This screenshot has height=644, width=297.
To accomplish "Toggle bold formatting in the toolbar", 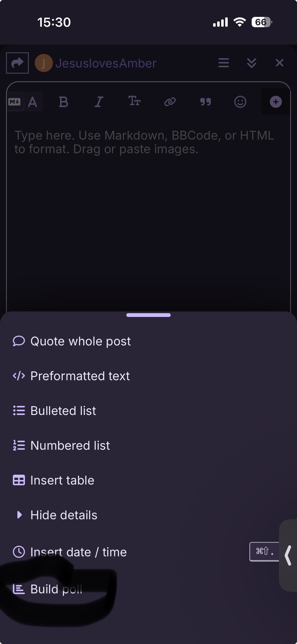I will pos(63,102).
